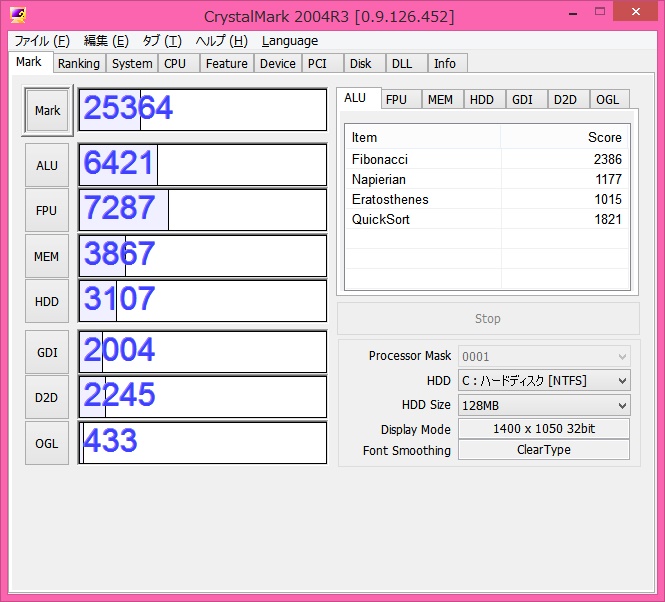Close the CrystalMark window
Viewport: 665px width, 602px height.
click(x=635, y=12)
